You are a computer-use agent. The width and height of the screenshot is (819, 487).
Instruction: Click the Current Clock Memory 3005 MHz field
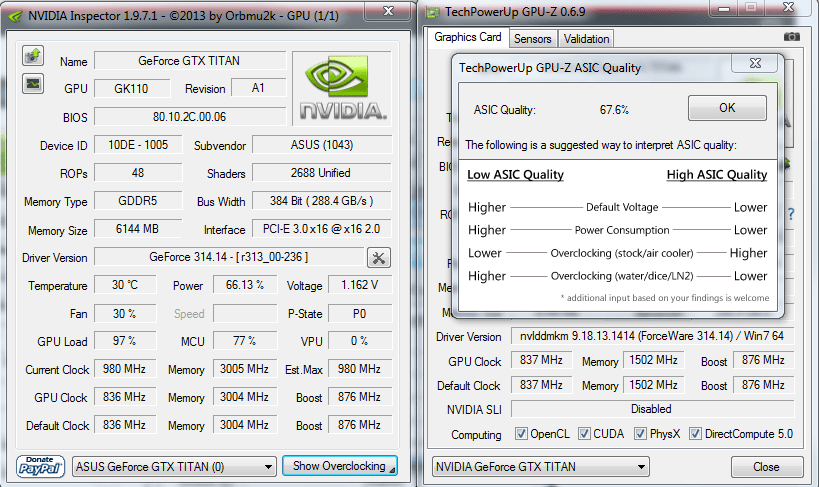coord(245,369)
